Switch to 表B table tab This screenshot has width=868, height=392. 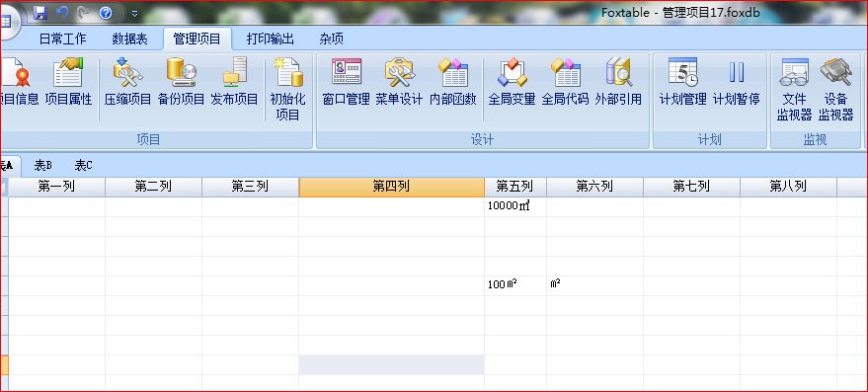click(43, 165)
